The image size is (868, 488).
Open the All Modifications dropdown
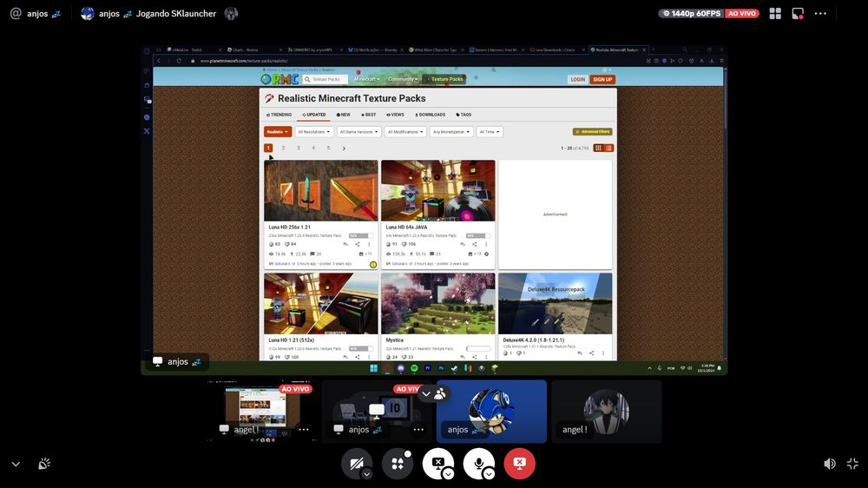point(405,132)
